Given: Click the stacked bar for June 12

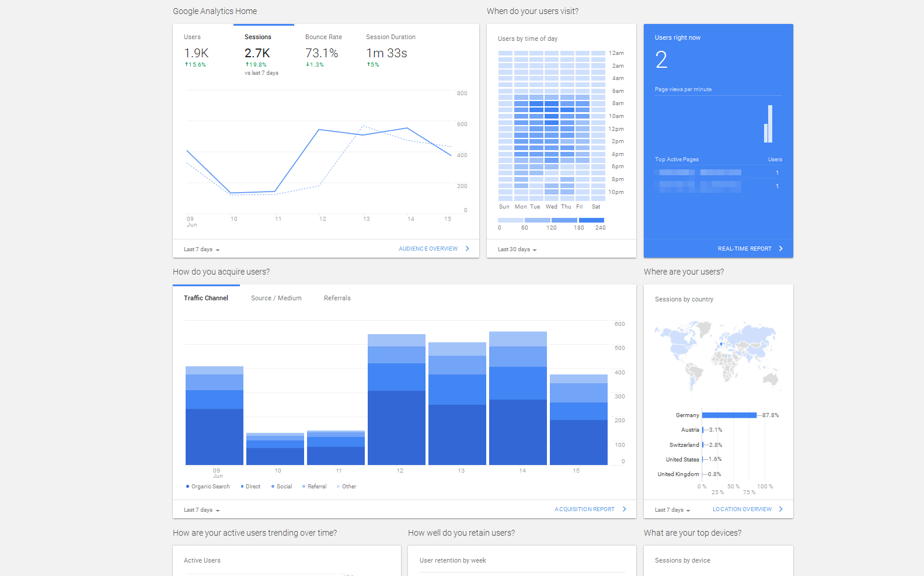Looking at the screenshot, I should (396, 400).
